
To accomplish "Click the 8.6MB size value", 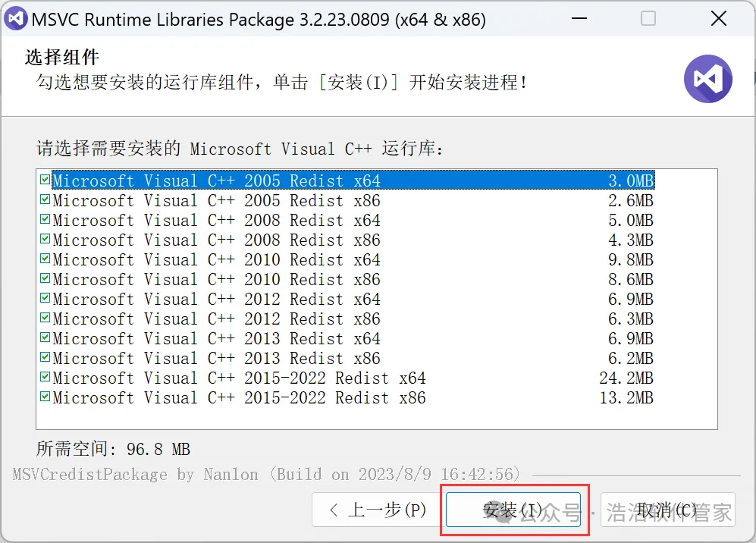I will pyautogui.click(x=631, y=280).
